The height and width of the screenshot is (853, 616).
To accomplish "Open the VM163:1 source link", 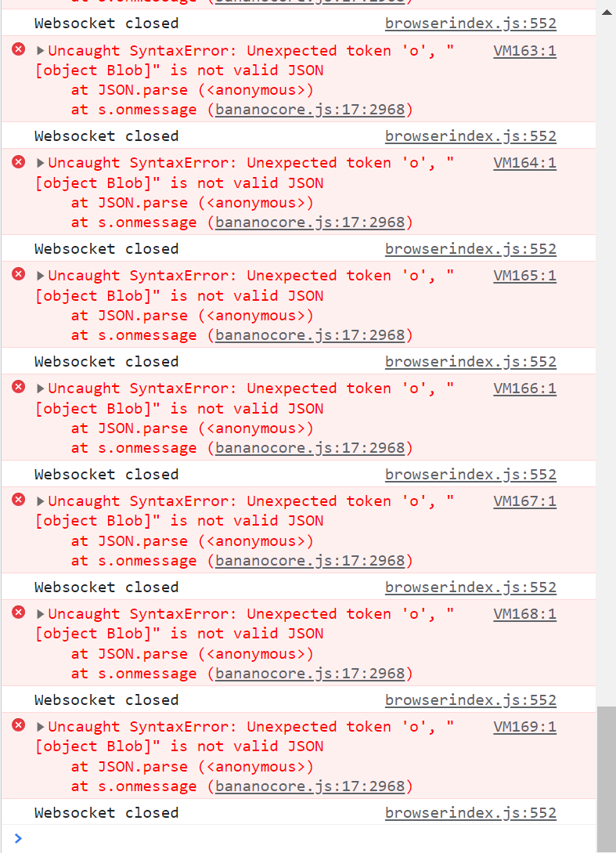I will 524,51.
